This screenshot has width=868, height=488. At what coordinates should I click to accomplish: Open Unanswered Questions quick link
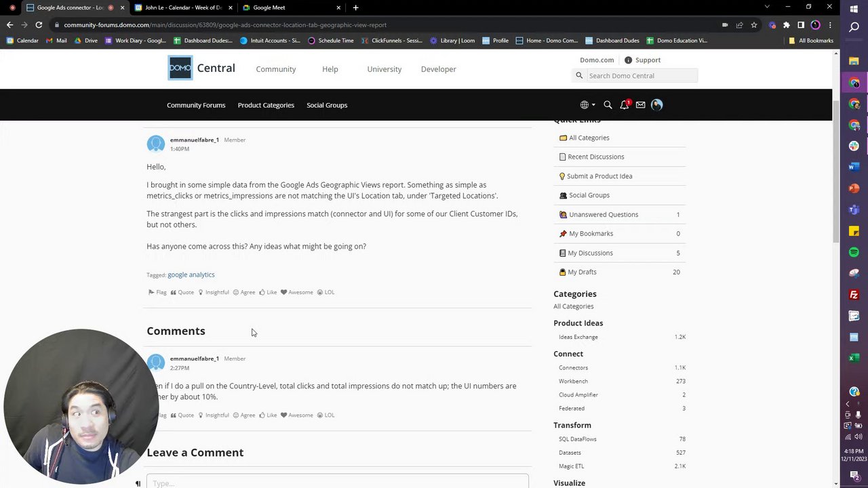click(x=598, y=214)
